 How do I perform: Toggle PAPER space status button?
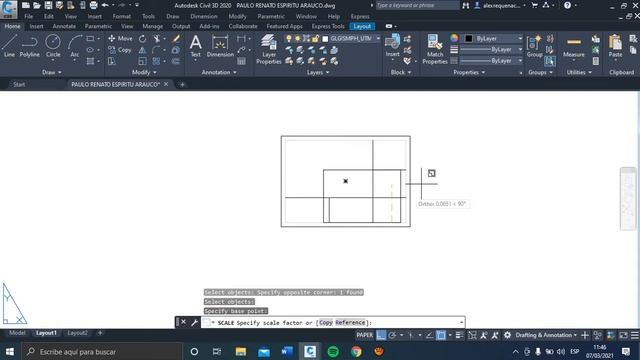click(x=364, y=335)
